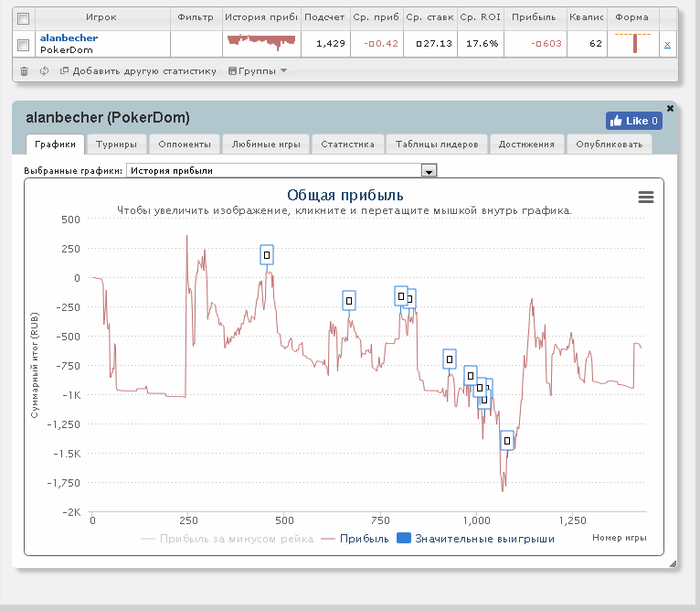The image size is (700, 611).
Task: Sort by the Игрок column header
Action: 101,17
